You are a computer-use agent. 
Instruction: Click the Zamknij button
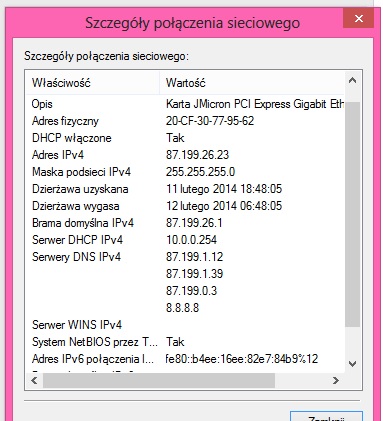326,417
